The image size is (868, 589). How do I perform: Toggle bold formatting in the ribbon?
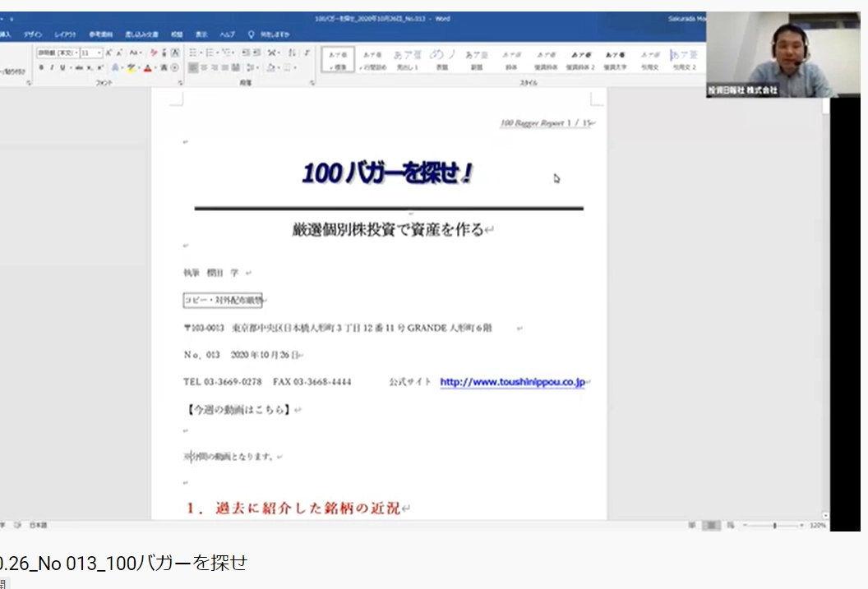point(42,68)
